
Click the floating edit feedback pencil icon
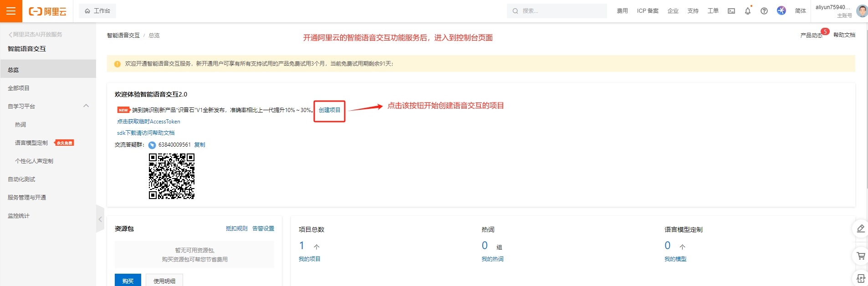(860, 229)
